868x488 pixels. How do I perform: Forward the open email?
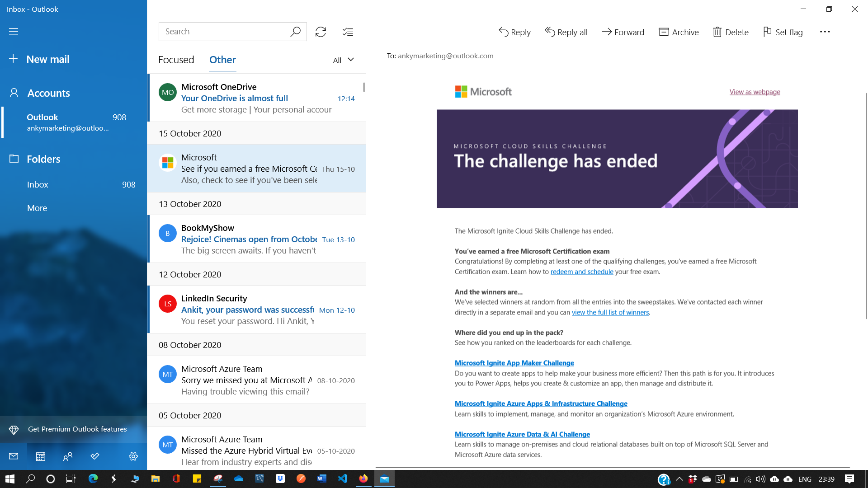(623, 32)
